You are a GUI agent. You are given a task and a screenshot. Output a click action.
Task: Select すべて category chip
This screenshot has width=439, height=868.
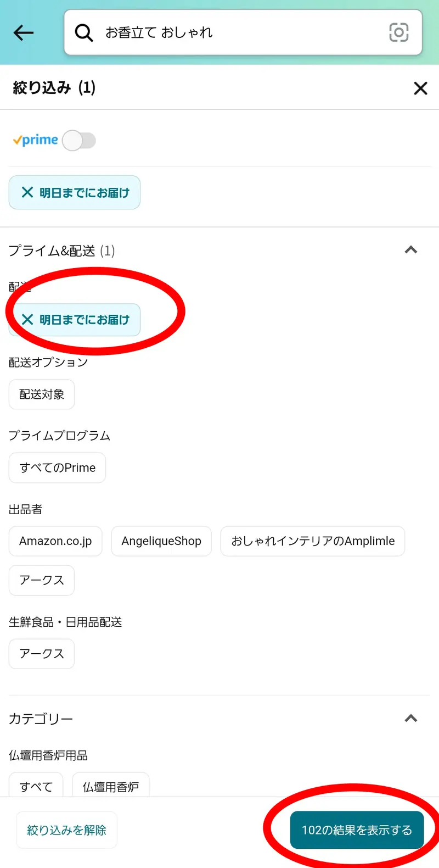[36, 786]
